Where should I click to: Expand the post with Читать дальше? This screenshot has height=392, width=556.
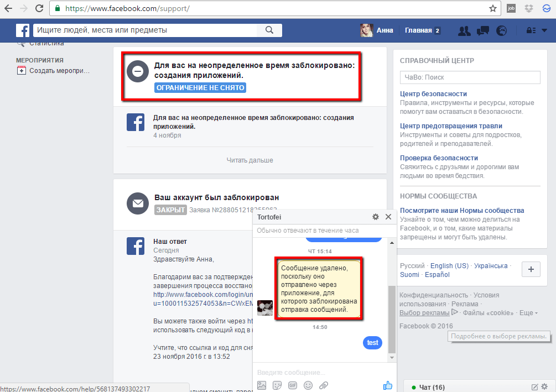250,159
